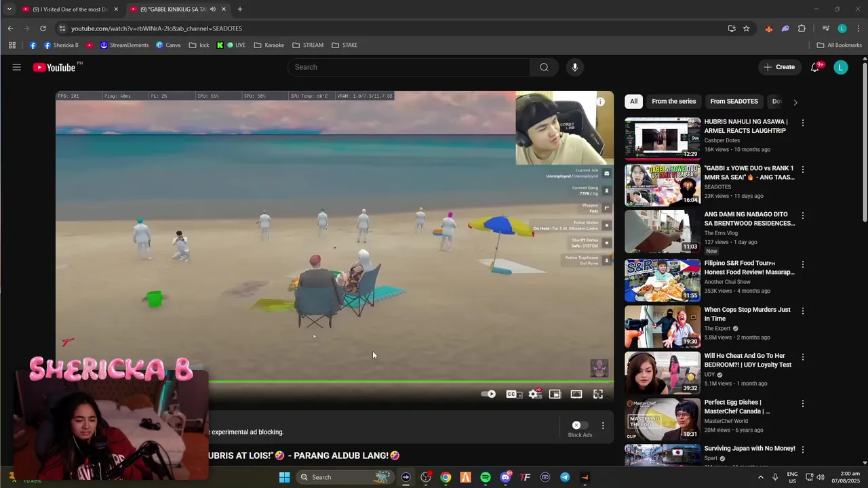Open Discord from the taskbar

pyautogui.click(x=505, y=477)
